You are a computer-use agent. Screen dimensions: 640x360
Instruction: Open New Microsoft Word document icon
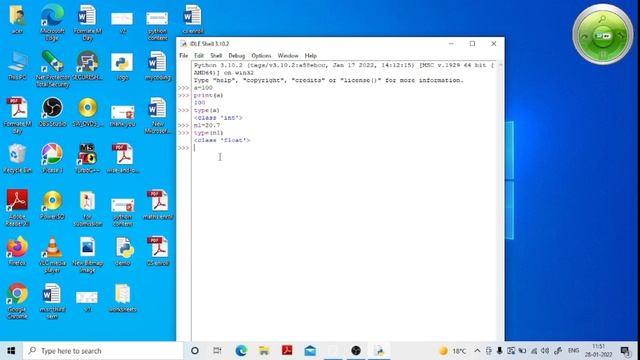pyautogui.click(x=158, y=115)
